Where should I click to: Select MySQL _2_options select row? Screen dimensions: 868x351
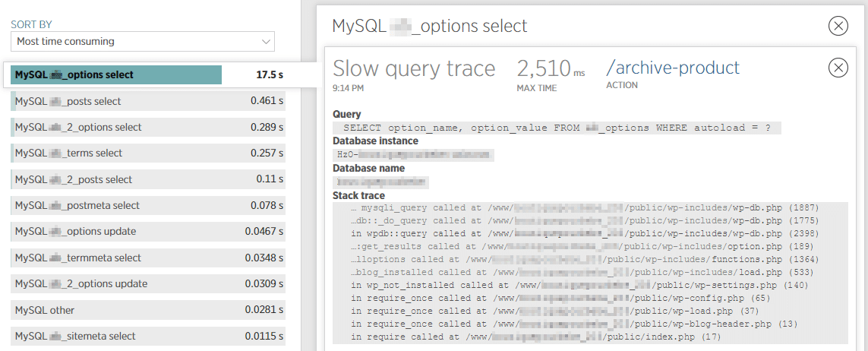148,127
